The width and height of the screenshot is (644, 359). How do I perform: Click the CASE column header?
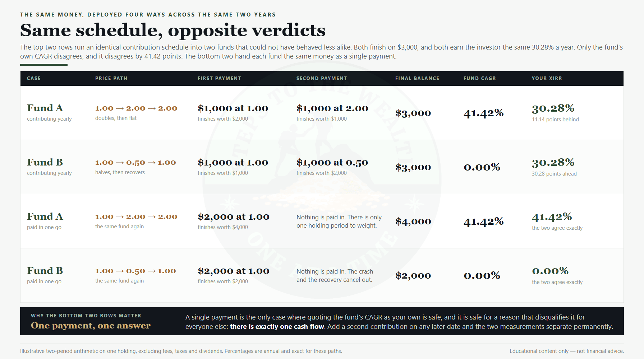[34, 78]
